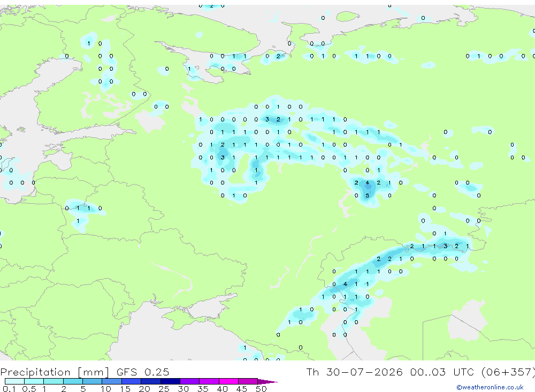Click the legend swatch between 2 and 5
Image resolution: width=535 pixels, height=392 pixels.
click(73, 381)
